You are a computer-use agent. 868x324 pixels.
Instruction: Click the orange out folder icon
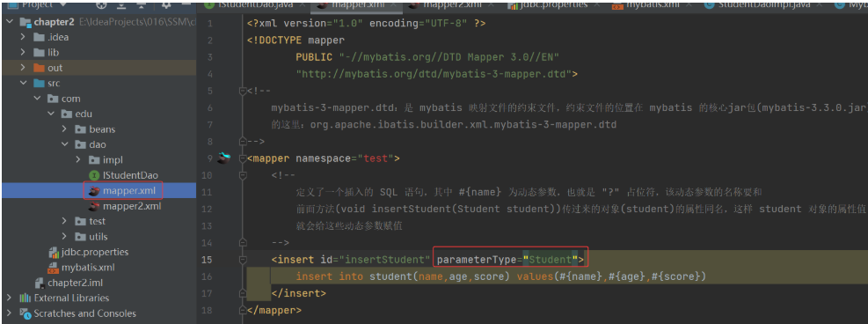click(39, 68)
